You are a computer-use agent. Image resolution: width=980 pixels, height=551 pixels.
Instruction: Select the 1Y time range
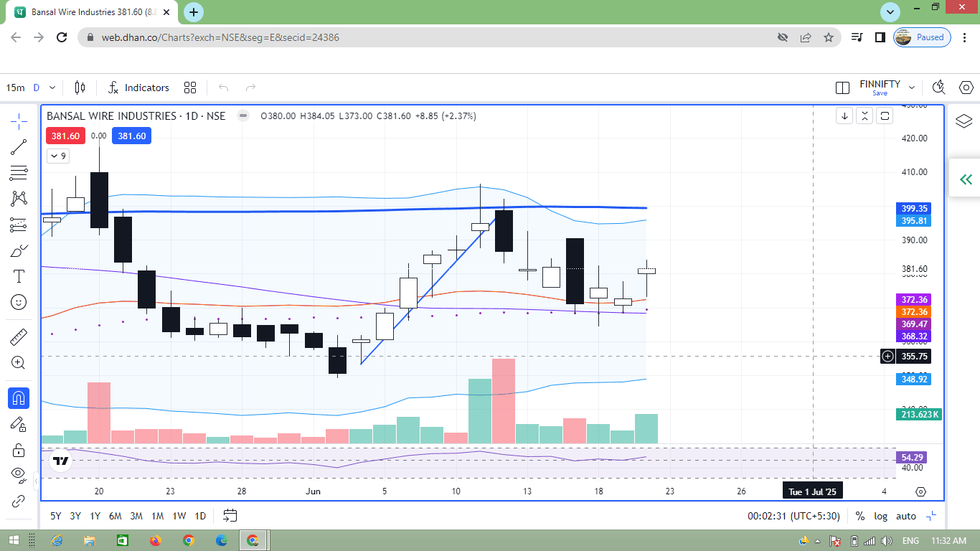pos(95,516)
